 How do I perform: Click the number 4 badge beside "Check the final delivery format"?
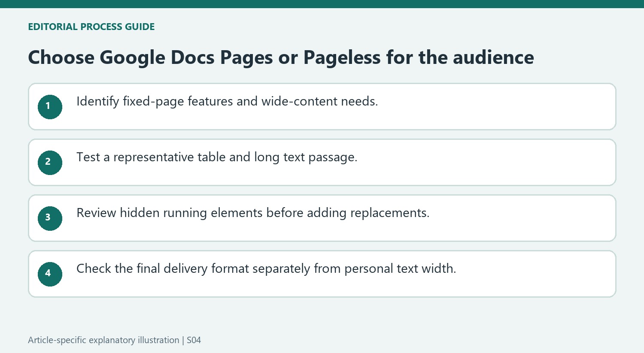tap(50, 274)
